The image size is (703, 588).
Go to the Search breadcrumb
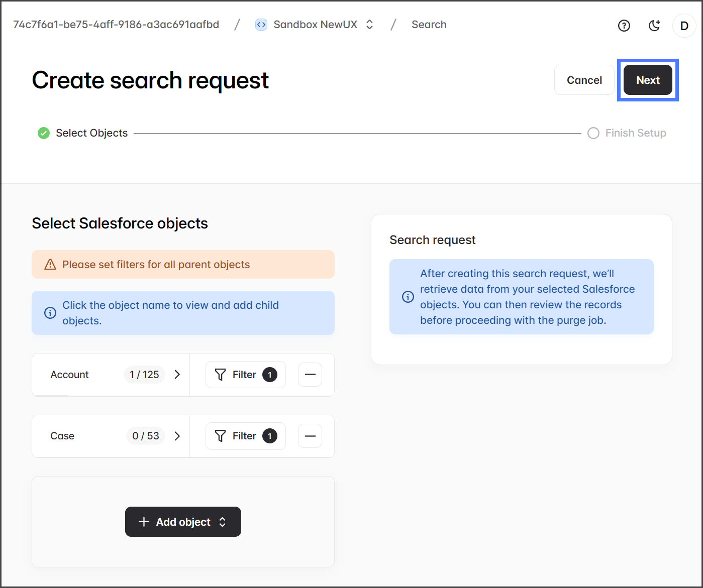click(429, 25)
